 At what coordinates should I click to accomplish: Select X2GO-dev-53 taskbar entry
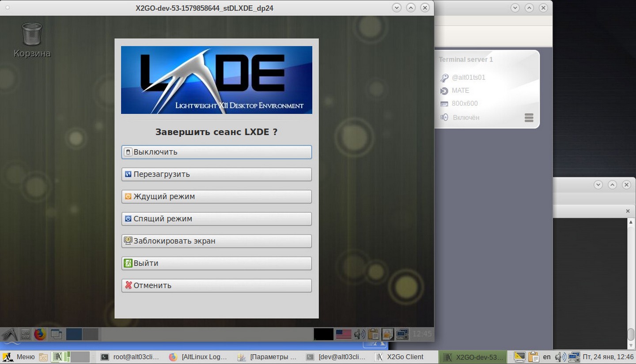pyautogui.click(x=473, y=357)
